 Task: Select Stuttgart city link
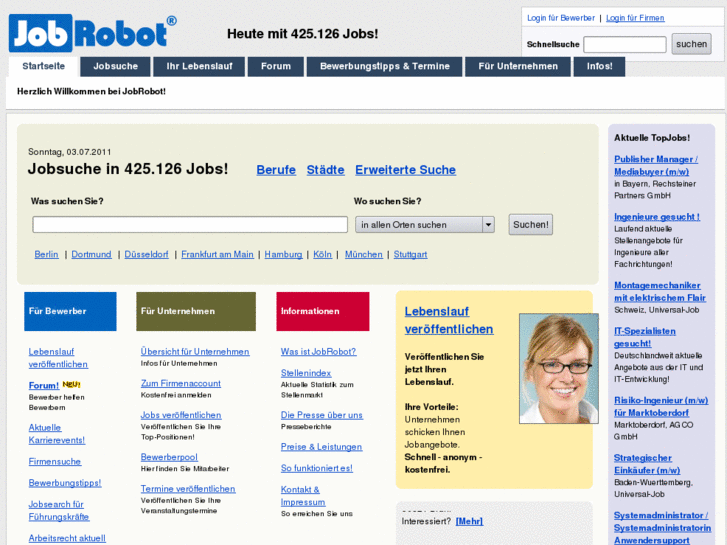click(x=410, y=254)
